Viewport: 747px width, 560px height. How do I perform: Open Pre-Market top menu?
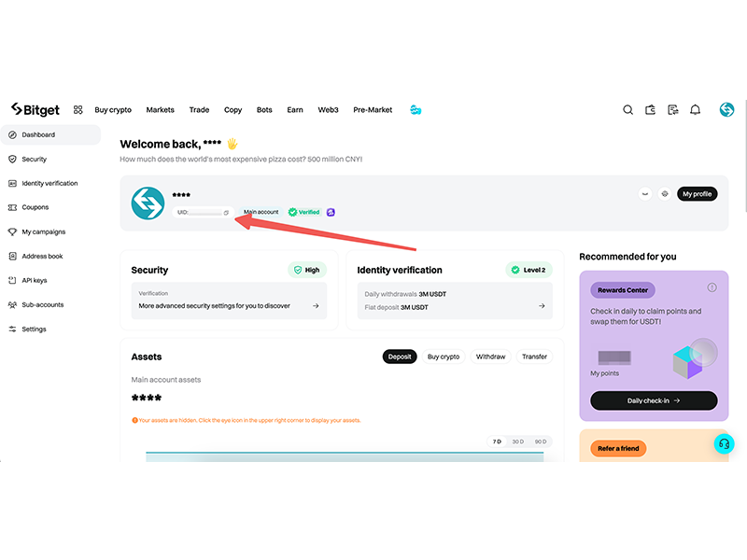[x=373, y=110]
